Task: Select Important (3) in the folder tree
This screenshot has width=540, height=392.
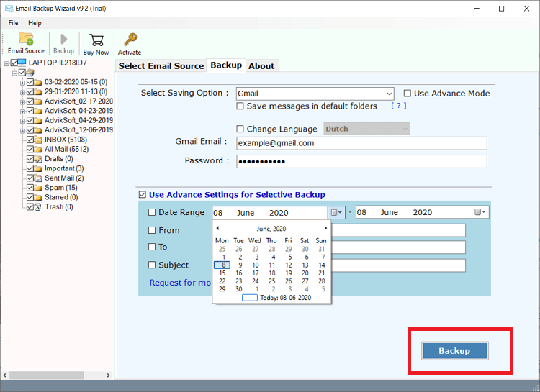Action: 64,168
